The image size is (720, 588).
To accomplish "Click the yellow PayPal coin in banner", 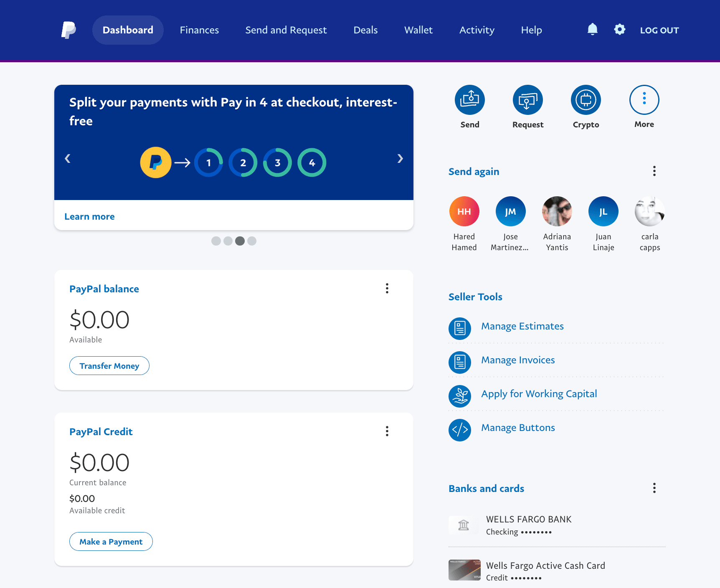I will click(156, 162).
